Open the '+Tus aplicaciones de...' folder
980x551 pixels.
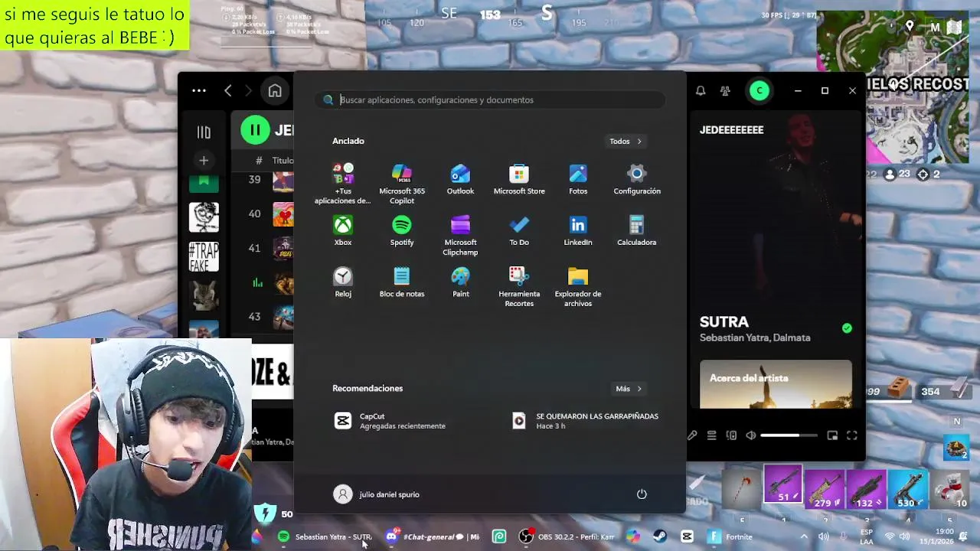tap(343, 184)
